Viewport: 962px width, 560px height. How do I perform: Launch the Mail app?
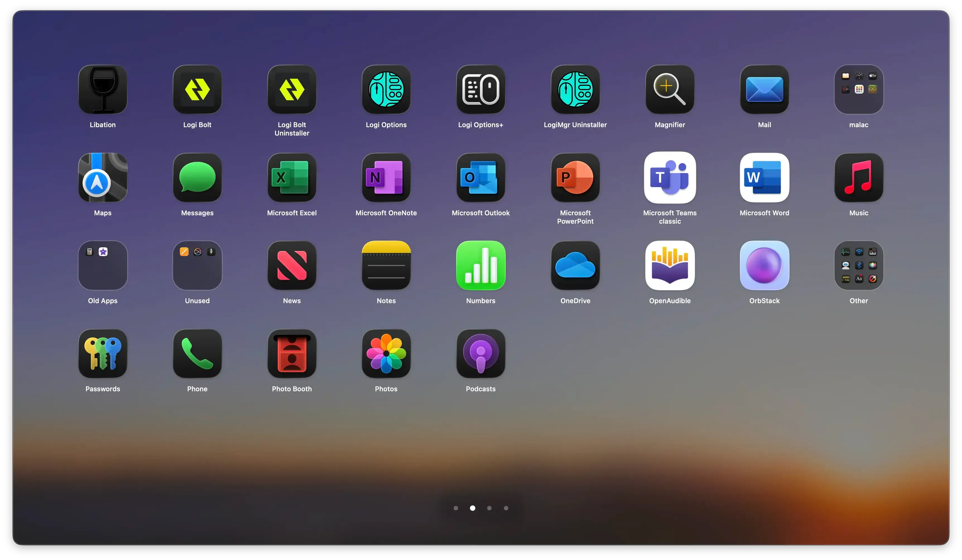(x=765, y=89)
